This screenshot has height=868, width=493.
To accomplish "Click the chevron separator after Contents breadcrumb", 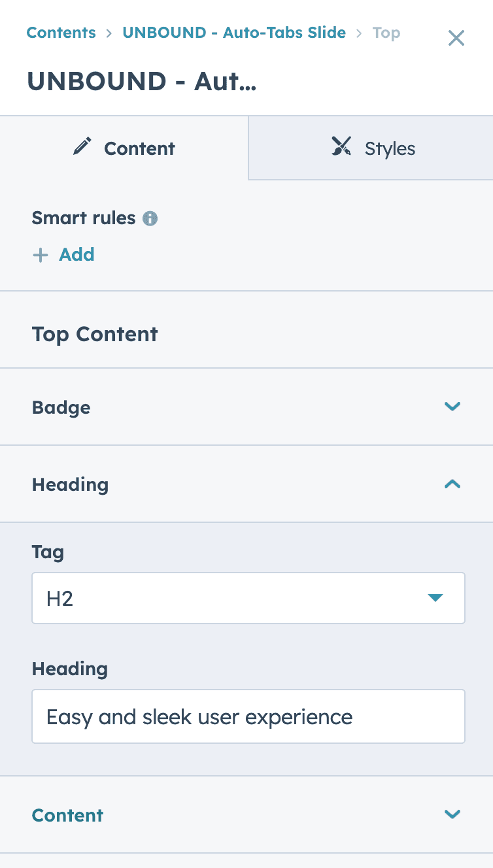I will click(x=109, y=33).
